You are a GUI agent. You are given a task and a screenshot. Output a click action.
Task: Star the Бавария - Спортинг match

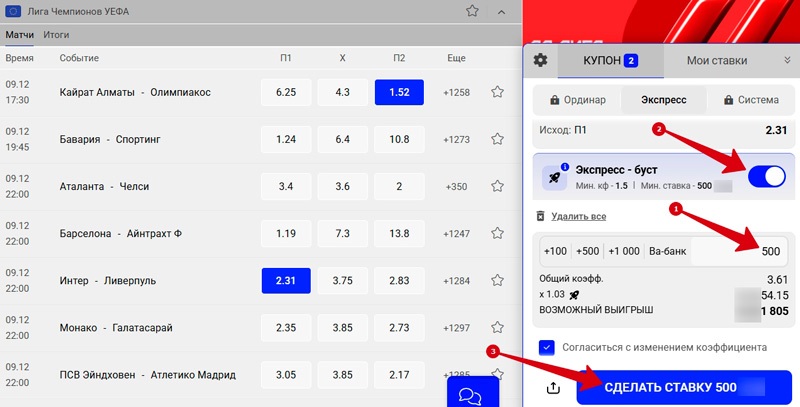tap(497, 139)
